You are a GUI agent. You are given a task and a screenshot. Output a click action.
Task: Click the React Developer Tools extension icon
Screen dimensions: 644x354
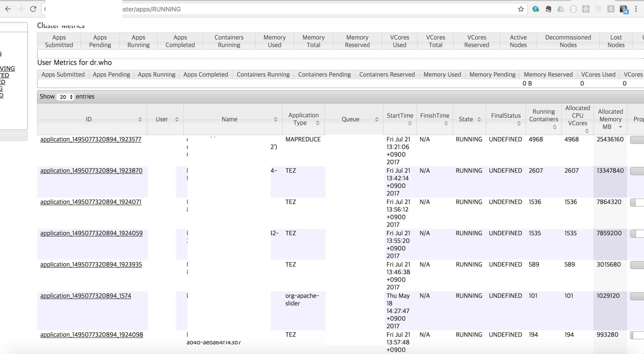pos(586,9)
